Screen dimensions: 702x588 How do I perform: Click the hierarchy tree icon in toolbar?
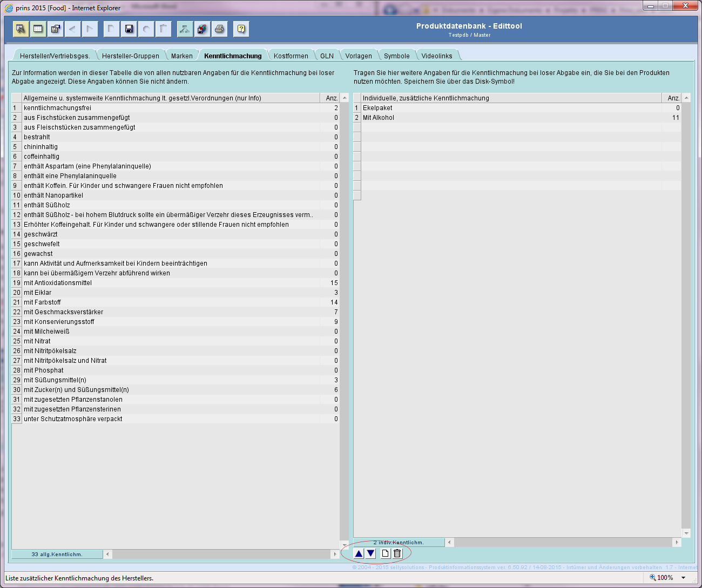pyautogui.click(x=185, y=29)
